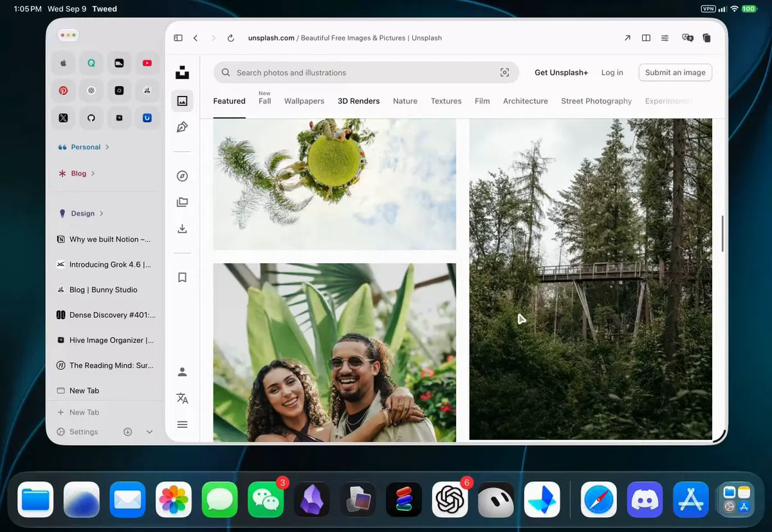Click the downloads arrow icon next to Settings
The width and height of the screenshot is (772, 532).
click(x=128, y=432)
